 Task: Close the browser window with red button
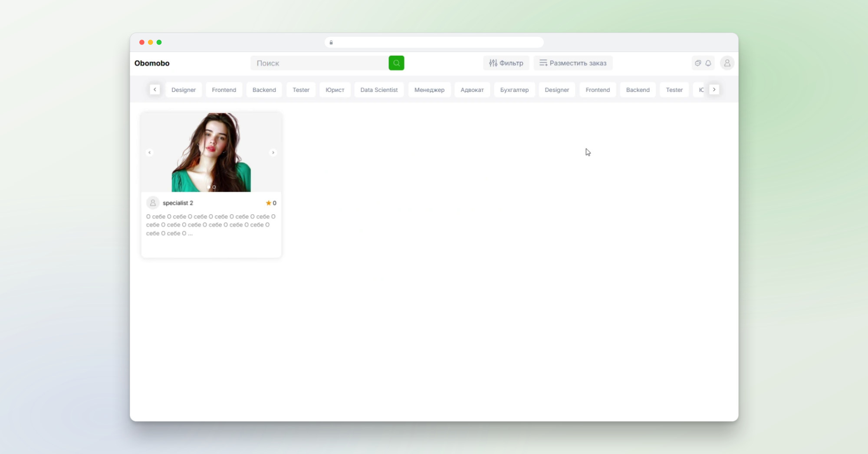[141, 42]
